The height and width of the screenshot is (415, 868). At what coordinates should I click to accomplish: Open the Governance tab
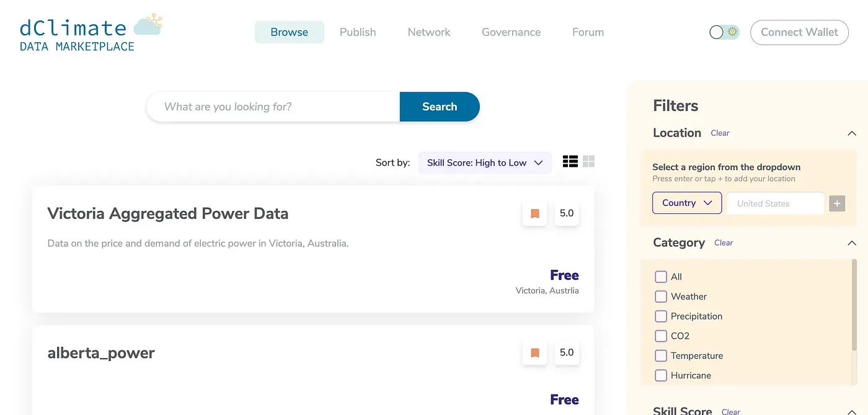511,32
